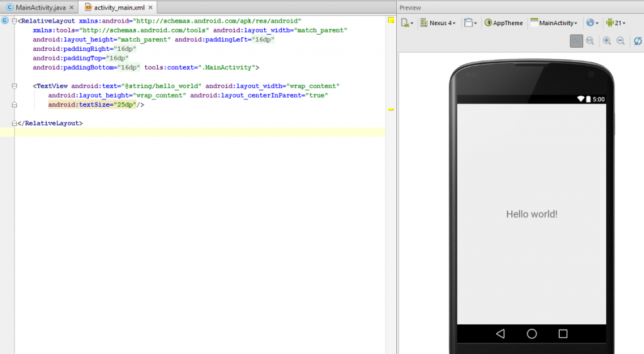Click the yellow warning stripe mark
The height and width of the screenshot is (354, 644).
pos(391,109)
